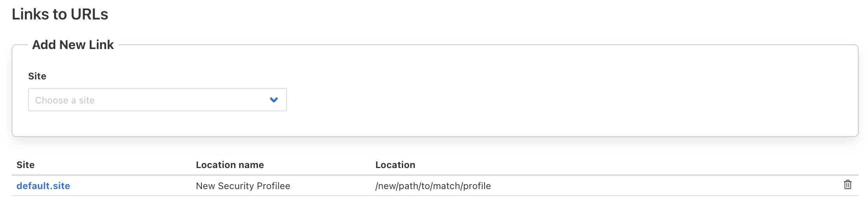Image resolution: width=868 pixels, height=214 pixels.
Task: Focus the 'Choose a site' placeholder text
Action: pyautogui.click(x=65, y=100)
